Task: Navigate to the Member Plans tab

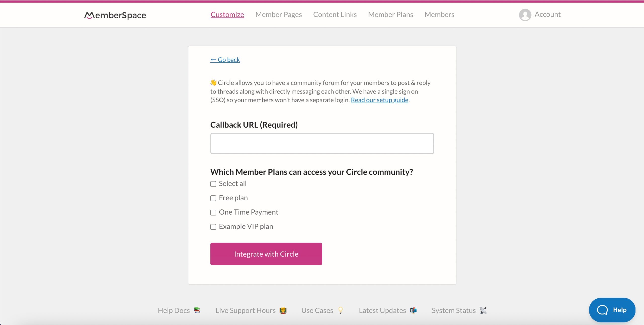Action: coord(391,15)
